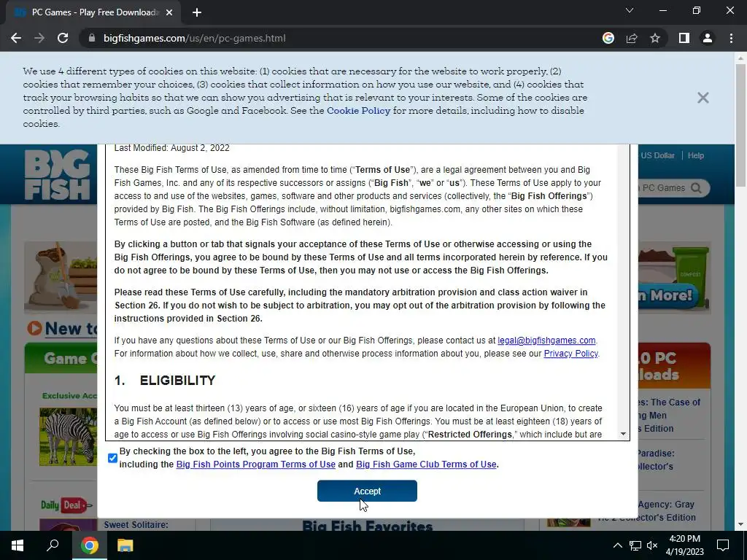Show hidden system tray icons
747x560 pixels.
(617, 545)
